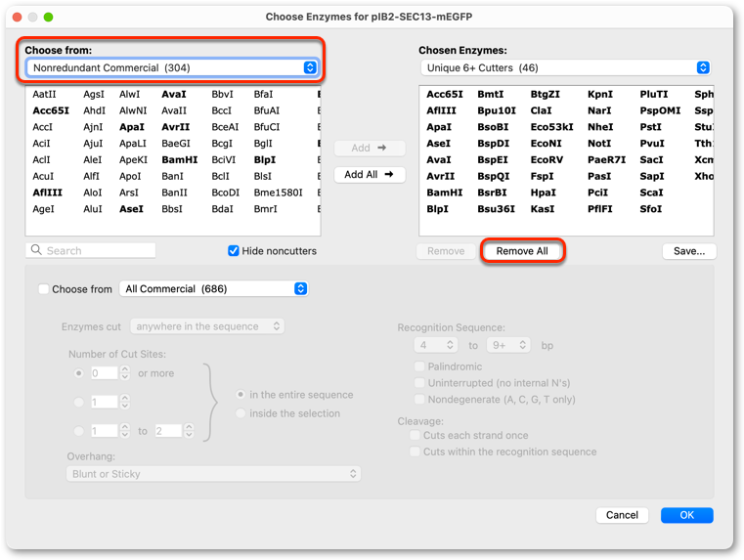Click the maximum recognition sequence stepper '9+'
This screenshot has height=560, width=744.
pos(508,345)
